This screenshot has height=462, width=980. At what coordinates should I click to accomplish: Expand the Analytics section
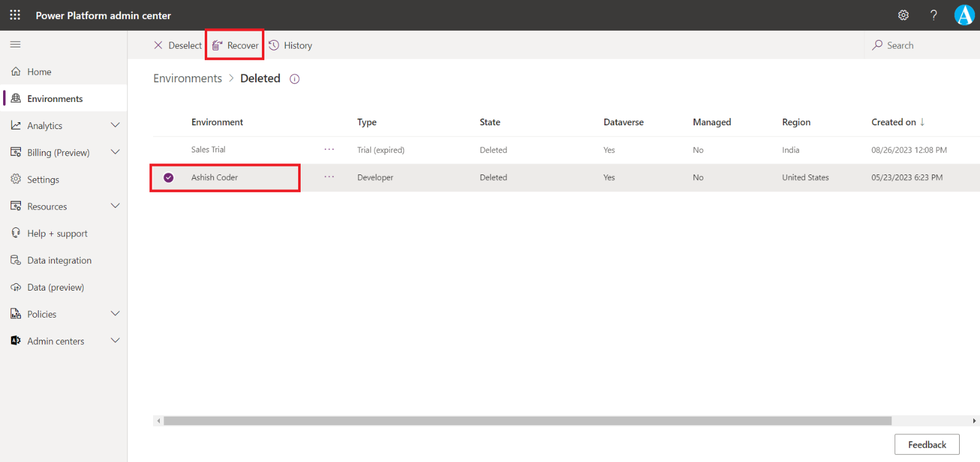pos(114,125)
